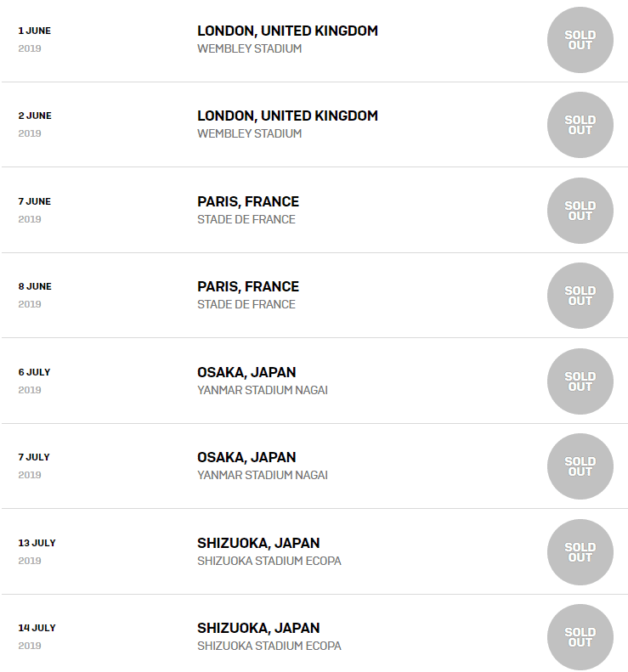Viewport: 628px width, 672px height.
Task: Click Stade de France venue for 7 June
Action: (246, 219)
